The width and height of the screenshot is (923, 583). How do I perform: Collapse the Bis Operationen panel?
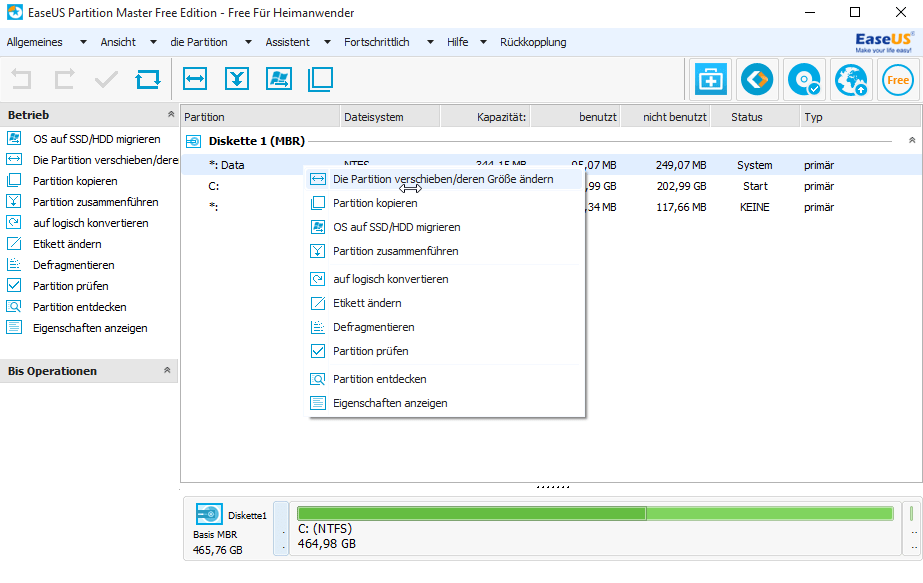(x=167, y=370)
